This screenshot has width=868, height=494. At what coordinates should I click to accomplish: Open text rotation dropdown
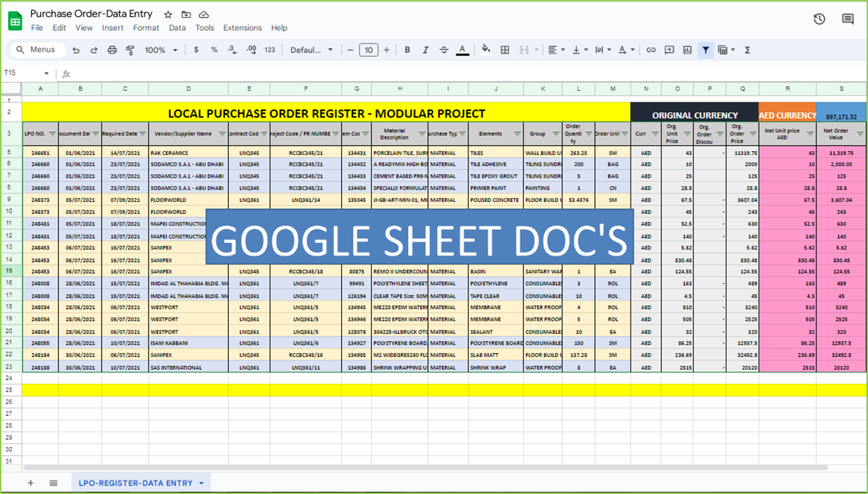pyautogui.click(x=626, y=50)
